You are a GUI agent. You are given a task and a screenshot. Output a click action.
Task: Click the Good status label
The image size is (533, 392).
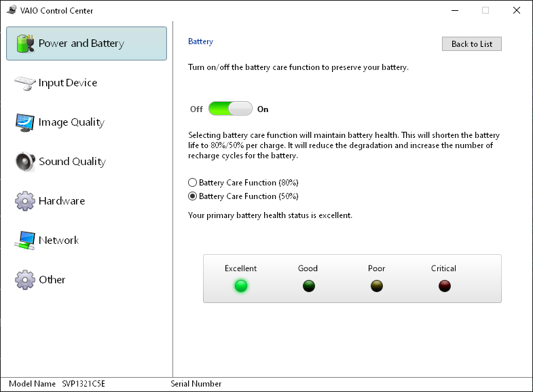[x=308, y=268]
